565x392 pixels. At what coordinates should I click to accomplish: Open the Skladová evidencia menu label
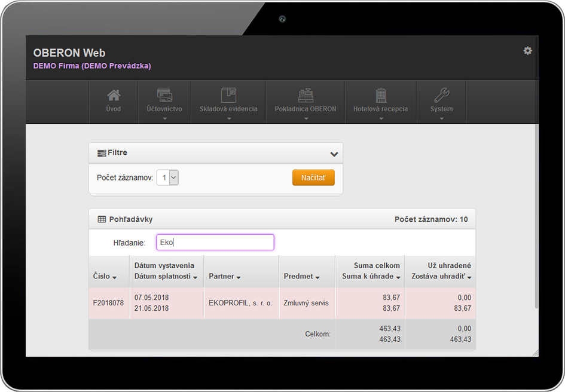coord(228,109)
